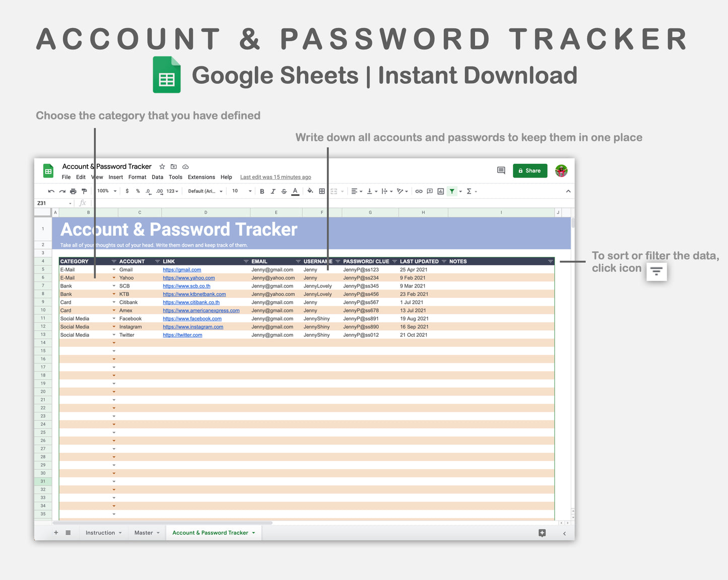This screenshot has width=728, height=580.
Task: Click the Print icon
Action: pyautogui.click(x=73, y=191)
